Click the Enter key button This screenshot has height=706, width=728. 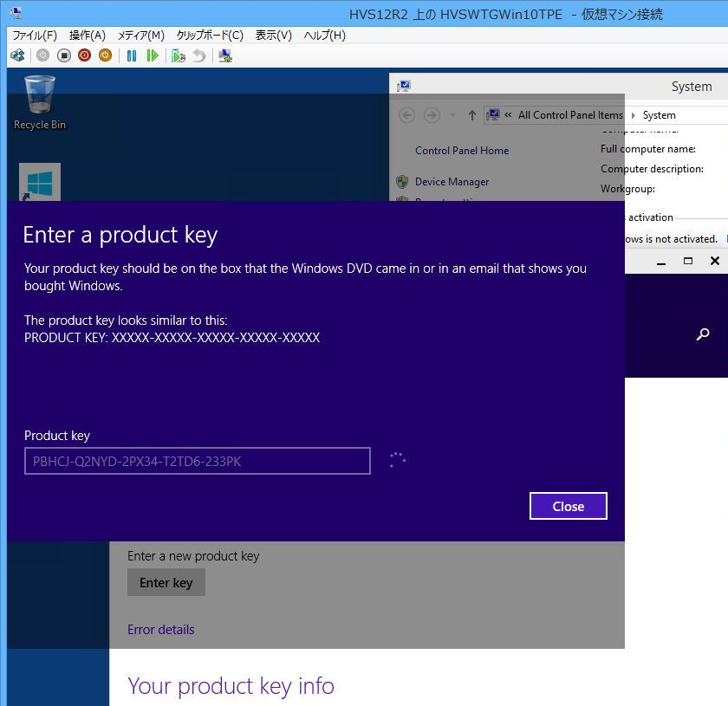pos(166,582)
